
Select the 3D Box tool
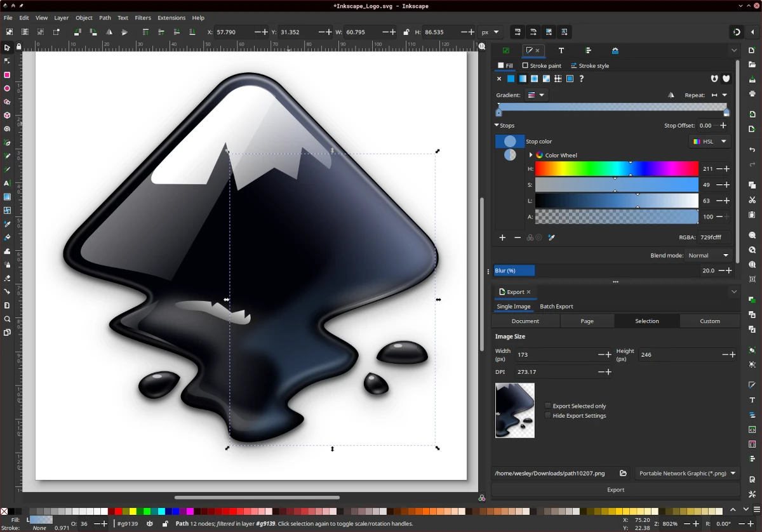point(7,116)
